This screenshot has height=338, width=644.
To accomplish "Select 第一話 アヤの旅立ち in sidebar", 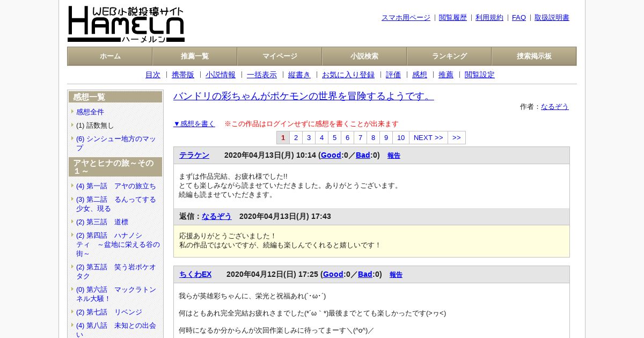I will [116, 186].
